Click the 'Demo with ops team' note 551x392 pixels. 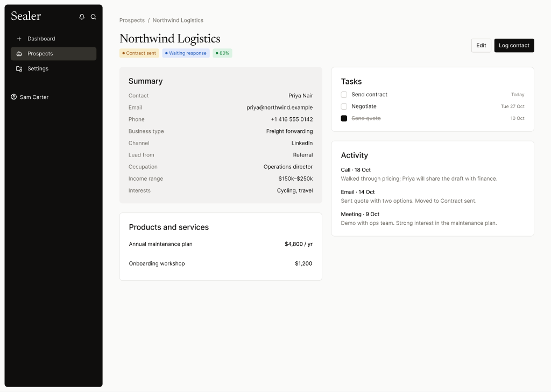(419, 223)
